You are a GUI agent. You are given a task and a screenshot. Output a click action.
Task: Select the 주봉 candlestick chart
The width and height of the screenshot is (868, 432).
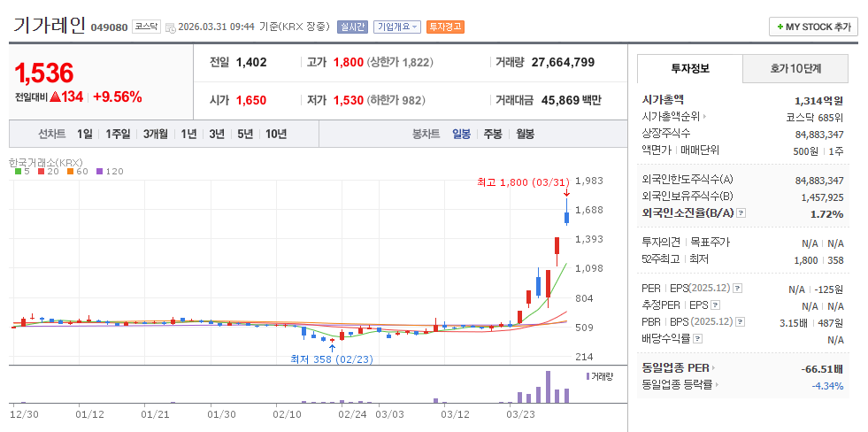(493, 134)
